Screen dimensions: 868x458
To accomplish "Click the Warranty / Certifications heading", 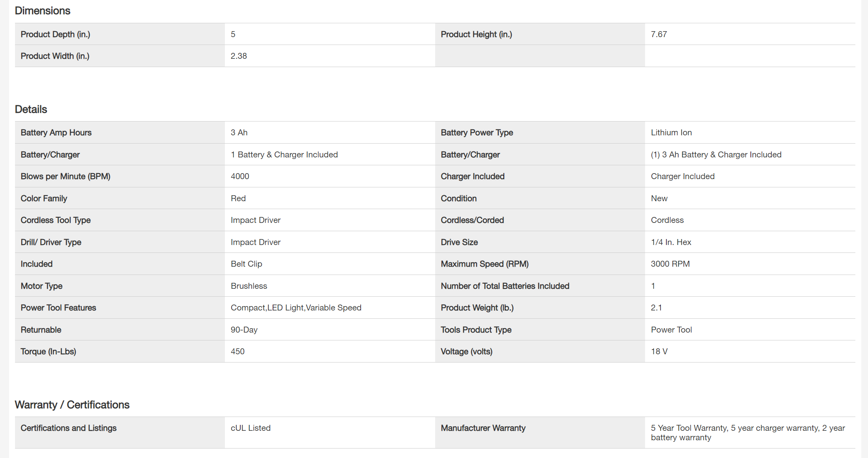I will click(72, 405).
